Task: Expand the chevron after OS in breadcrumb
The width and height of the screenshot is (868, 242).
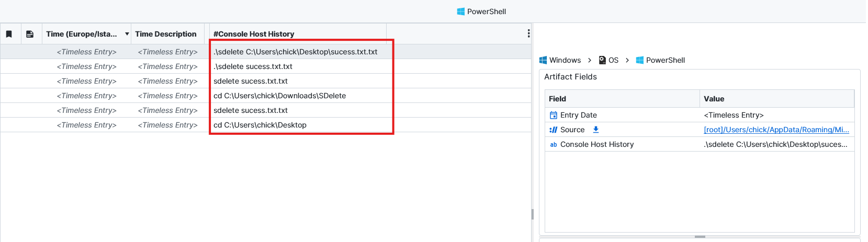Action: click(x=627, y=60)
